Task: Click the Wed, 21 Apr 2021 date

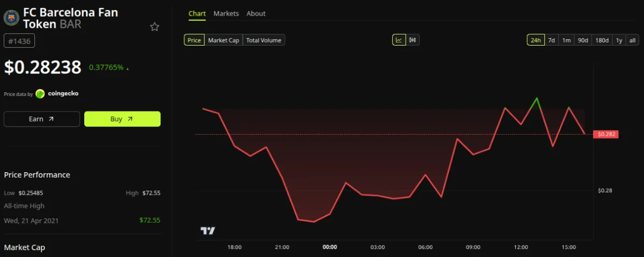Action: (x=31, y=221)
